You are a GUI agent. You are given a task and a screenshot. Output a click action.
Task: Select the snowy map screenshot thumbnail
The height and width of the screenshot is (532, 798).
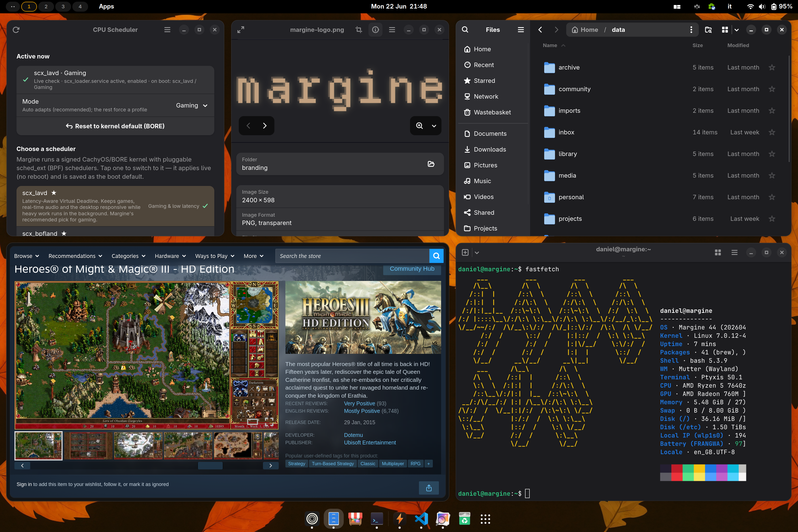pyautogui.click(x=138, y=446)
